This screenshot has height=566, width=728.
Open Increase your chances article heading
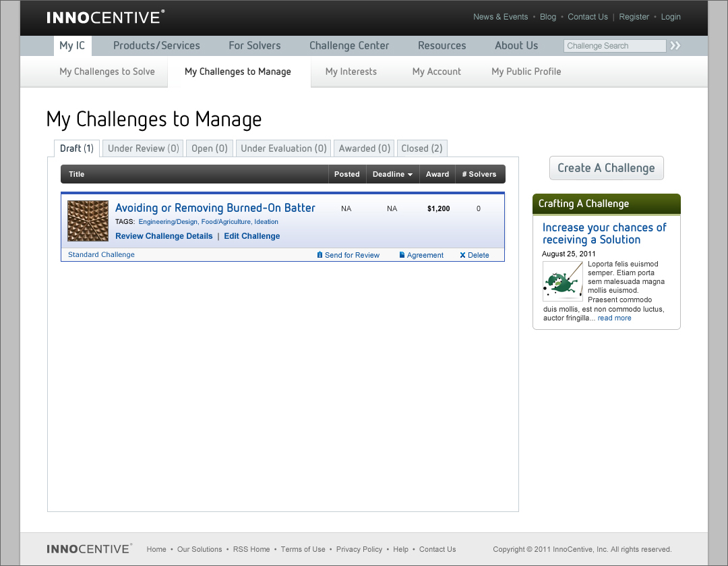tap(604, 233)
